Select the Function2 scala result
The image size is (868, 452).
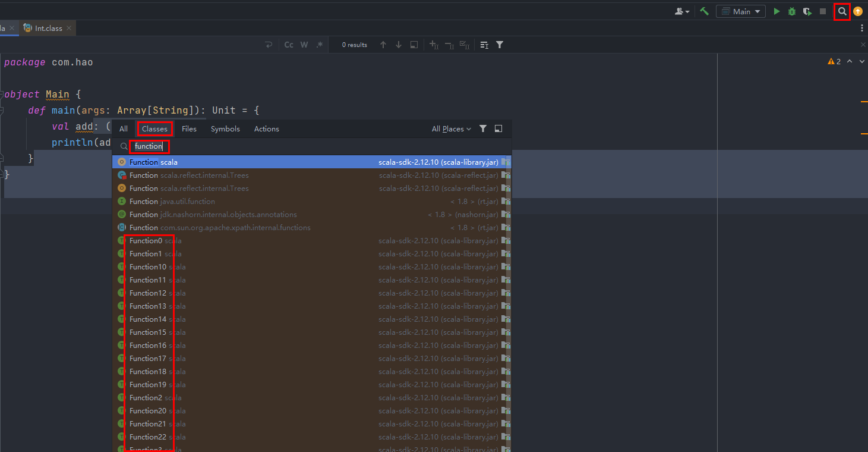[312, 397]
